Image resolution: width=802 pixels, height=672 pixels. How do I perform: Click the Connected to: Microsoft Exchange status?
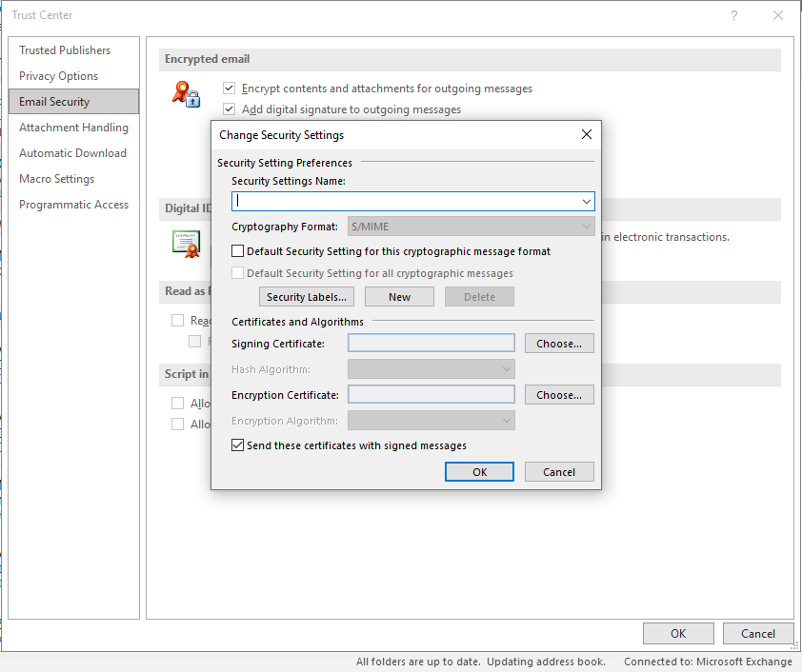pyautogui.click(x=708, y=662)
